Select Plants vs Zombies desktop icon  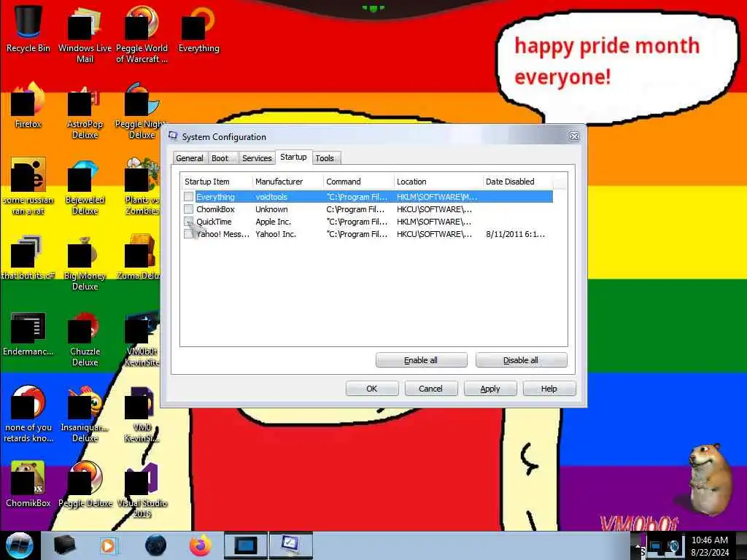pyautogui.click(x=142, y=187)
